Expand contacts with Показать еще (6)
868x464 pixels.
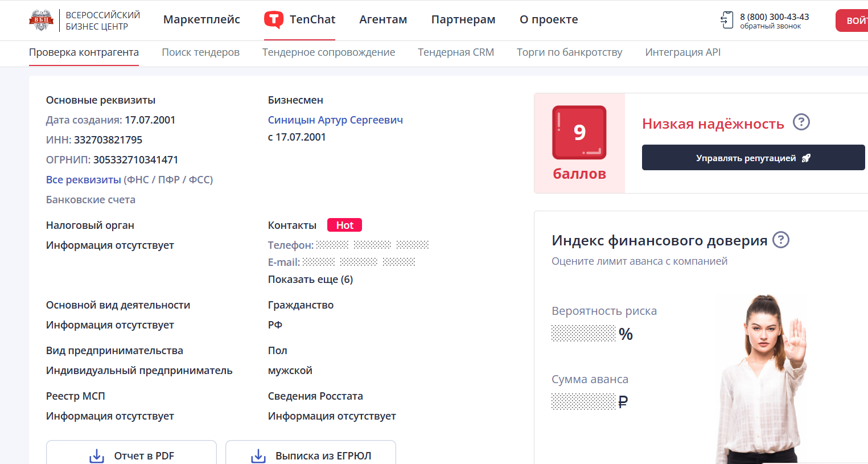click(310, 280)
